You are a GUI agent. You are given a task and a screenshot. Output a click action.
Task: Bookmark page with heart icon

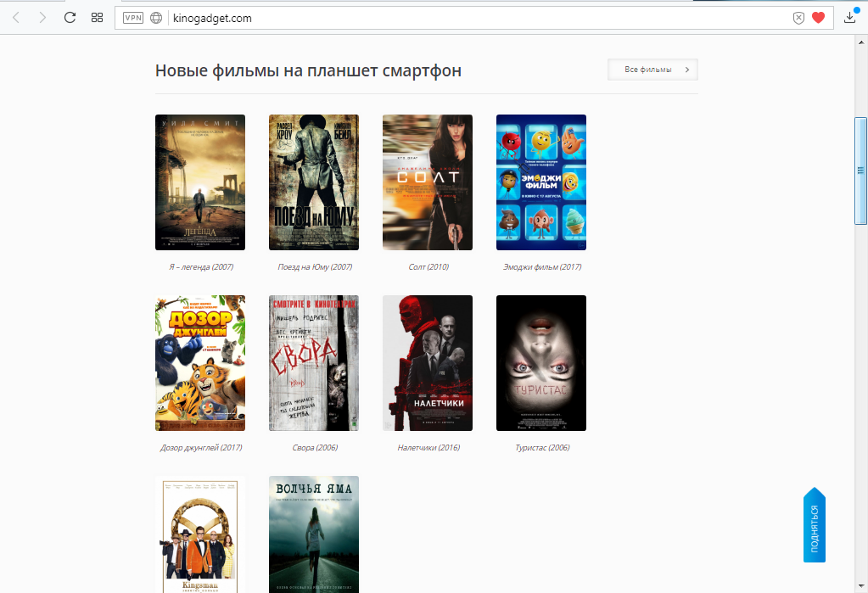[818, 18]
